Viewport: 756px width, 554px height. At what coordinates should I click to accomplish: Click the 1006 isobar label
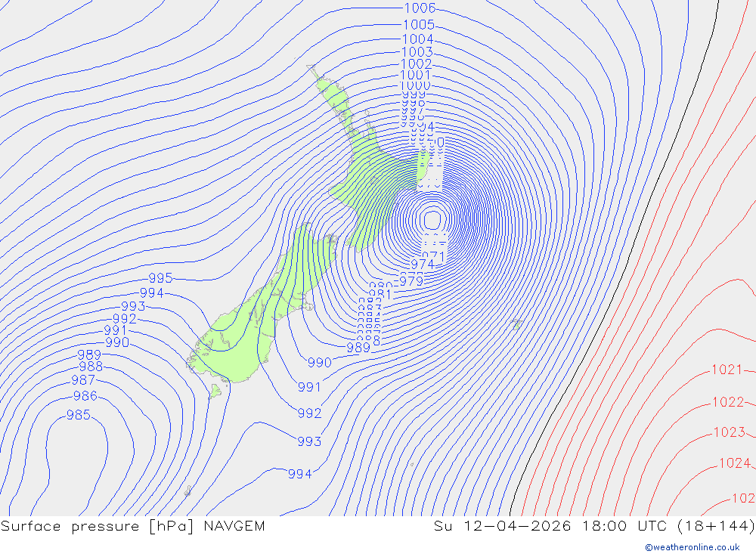[x=420, y=8]
